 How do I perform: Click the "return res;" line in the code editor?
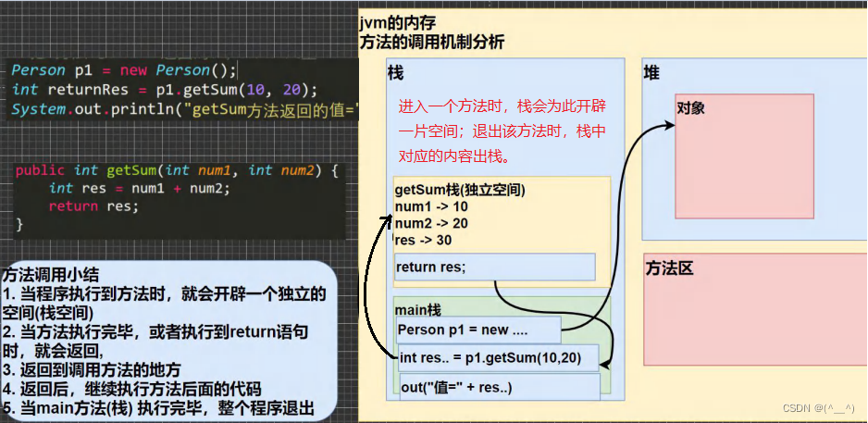pyautogui.click(x=93, y=206)
